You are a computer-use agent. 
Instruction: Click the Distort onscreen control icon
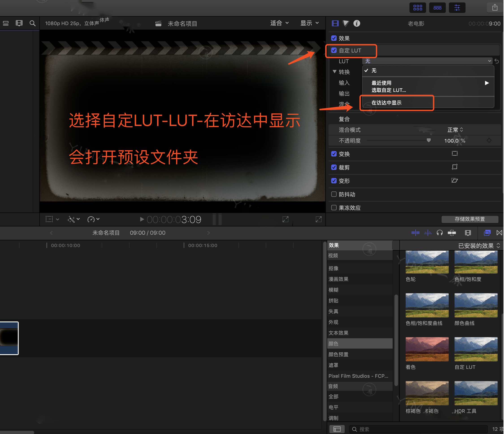point(454,180)
